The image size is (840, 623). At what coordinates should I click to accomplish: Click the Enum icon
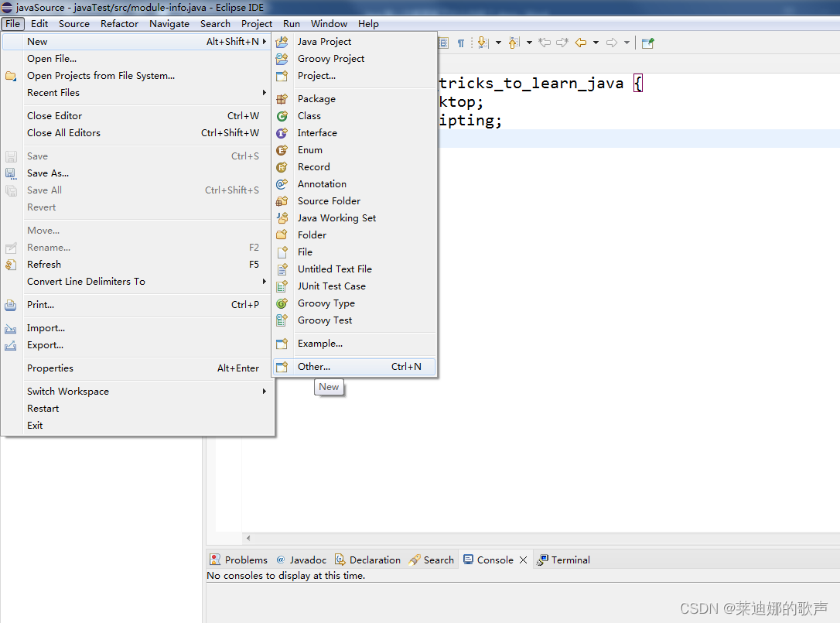click(282, 150)
